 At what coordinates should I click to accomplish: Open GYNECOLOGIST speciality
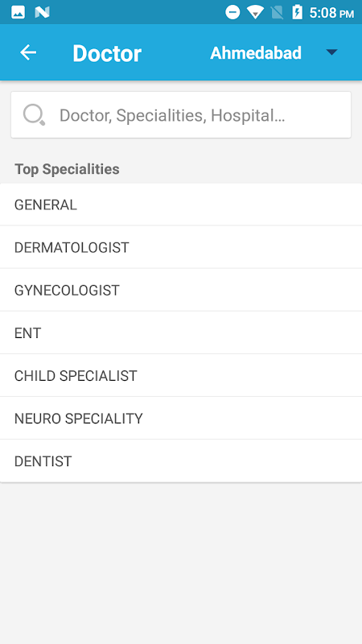[x=181, y=290]
